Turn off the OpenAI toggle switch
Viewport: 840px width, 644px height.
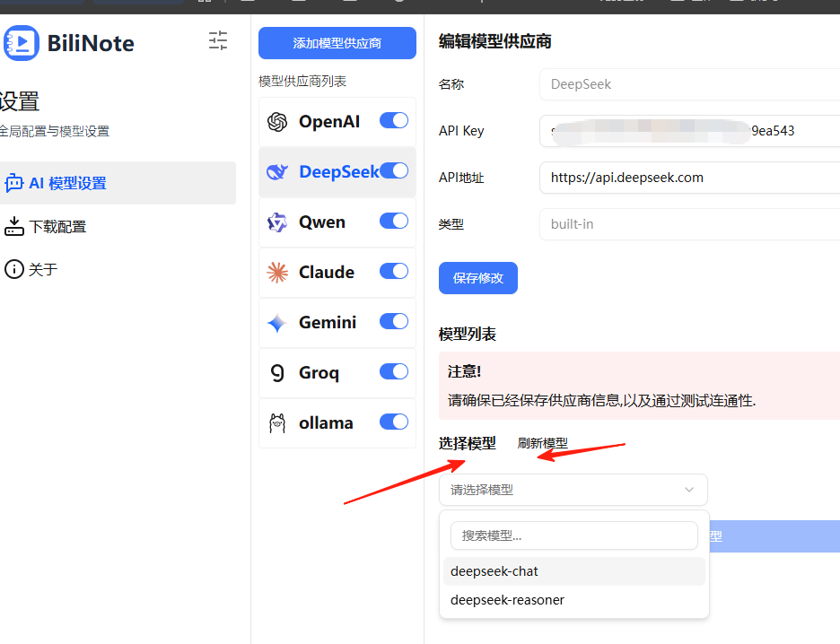pos(393,120)
